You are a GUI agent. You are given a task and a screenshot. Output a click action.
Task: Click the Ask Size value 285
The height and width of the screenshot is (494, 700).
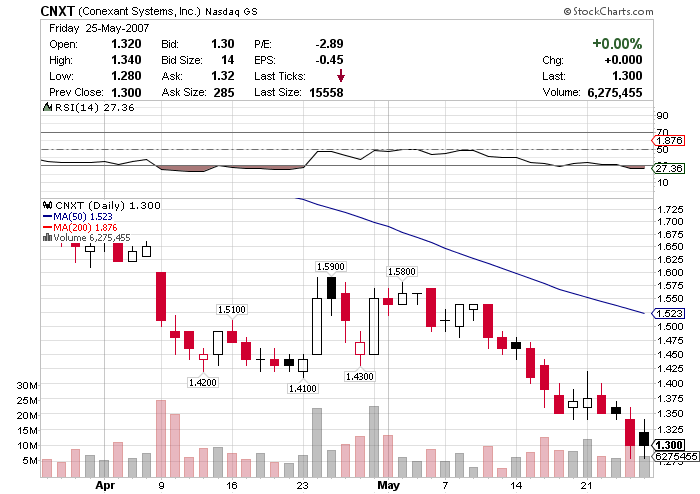point(224,92)
